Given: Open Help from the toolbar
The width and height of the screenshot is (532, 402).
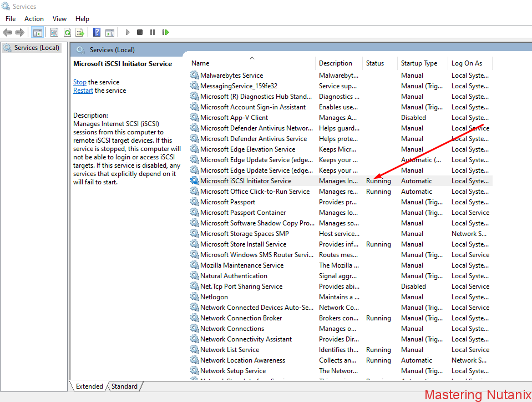Looking at the screenshot, I should click(x=96, y=32).
